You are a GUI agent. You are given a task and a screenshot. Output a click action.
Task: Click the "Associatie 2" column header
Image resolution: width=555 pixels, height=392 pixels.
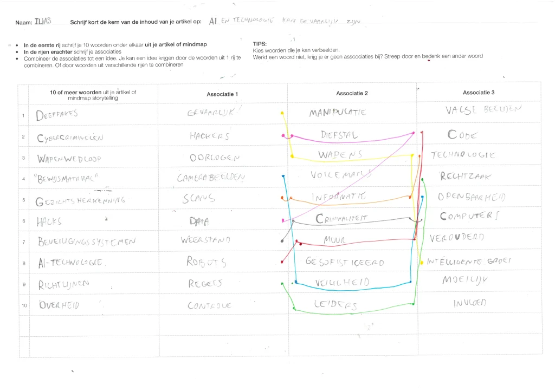point(352,94)
